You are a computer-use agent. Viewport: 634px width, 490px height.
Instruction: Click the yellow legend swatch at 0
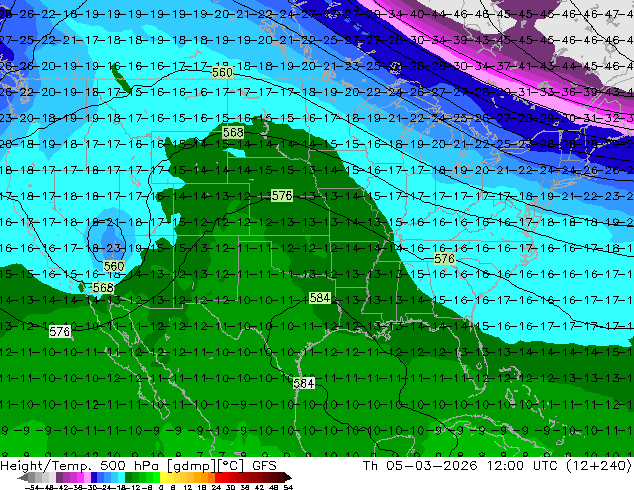[x=163, y=477]
